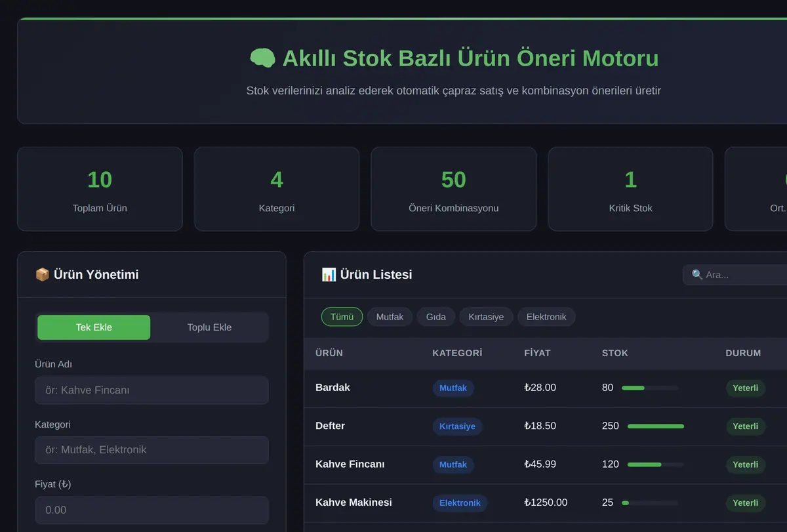Click the KATEGORİ column header
The height and width of the screenshot is (532, 787).
[457, 353]
